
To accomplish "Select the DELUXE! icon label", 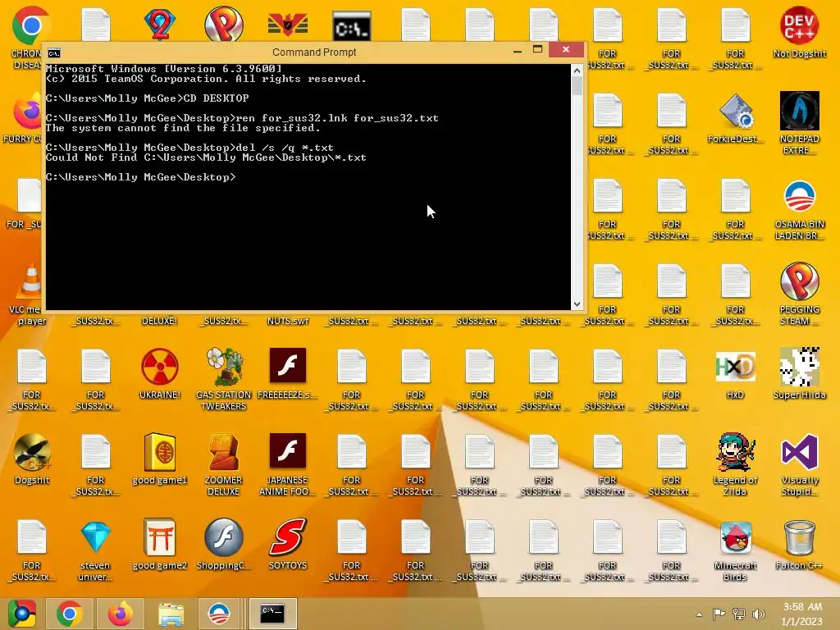I will pos(159,321).
